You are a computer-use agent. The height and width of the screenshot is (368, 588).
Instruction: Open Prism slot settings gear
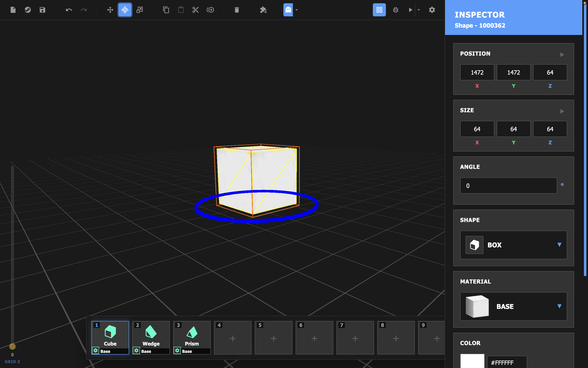coord(177,350)
